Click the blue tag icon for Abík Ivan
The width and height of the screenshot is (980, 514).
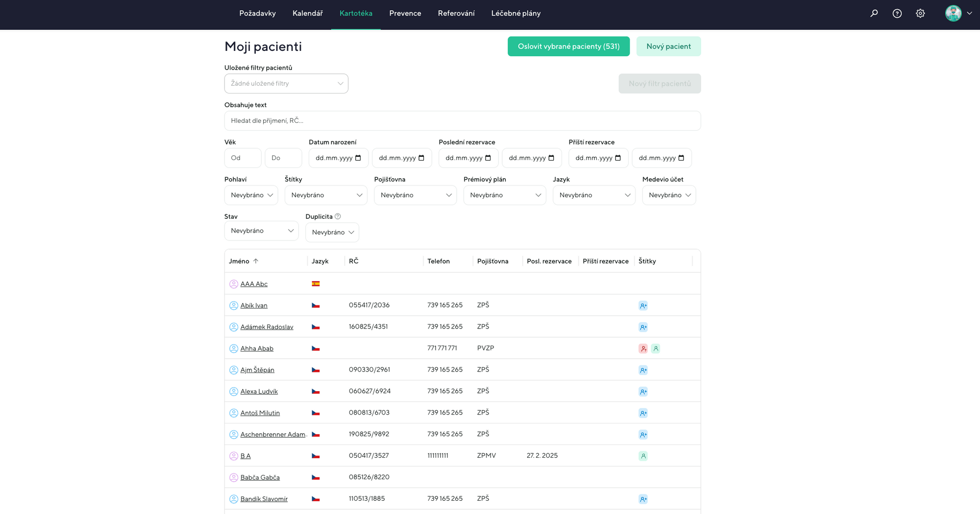tap(643, 305)
